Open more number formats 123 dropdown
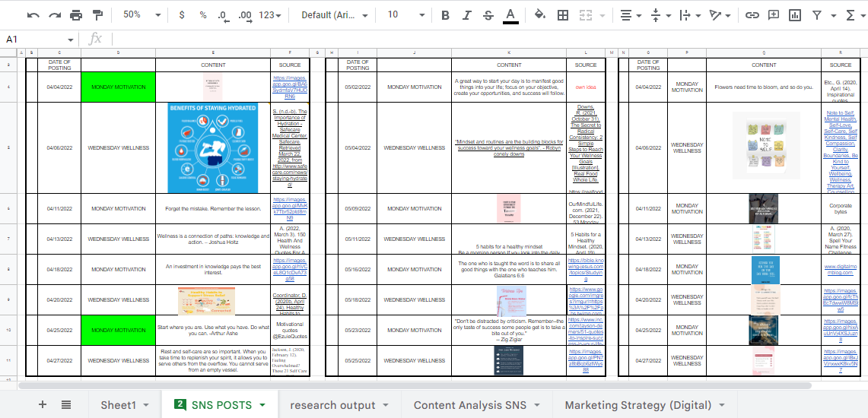Image resolution: width=868 pixels, height=418 pixels. click(270, 15)
